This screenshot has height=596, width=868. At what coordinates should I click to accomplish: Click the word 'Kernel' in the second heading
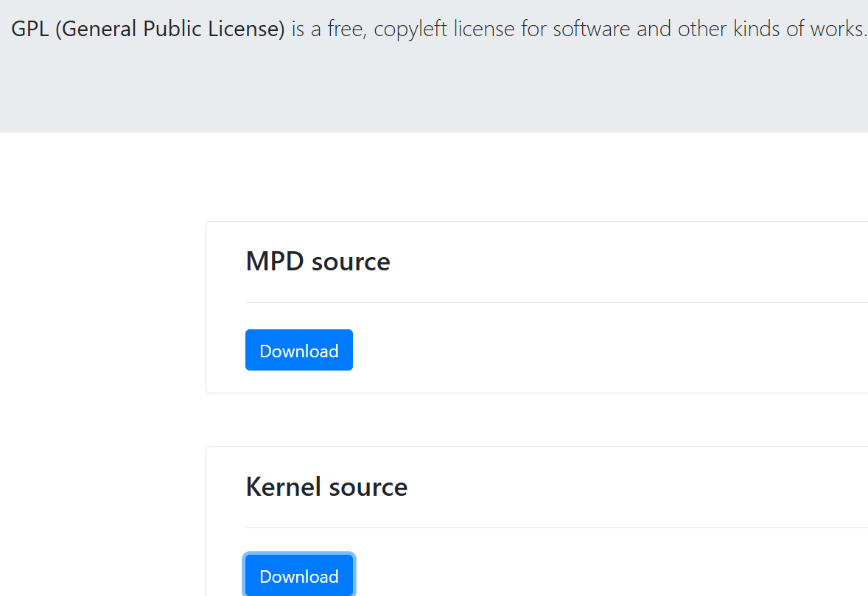[x=283, y=487]
